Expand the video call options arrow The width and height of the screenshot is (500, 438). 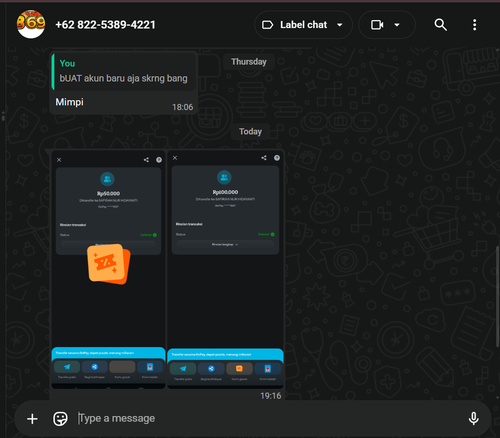(397, 25)
